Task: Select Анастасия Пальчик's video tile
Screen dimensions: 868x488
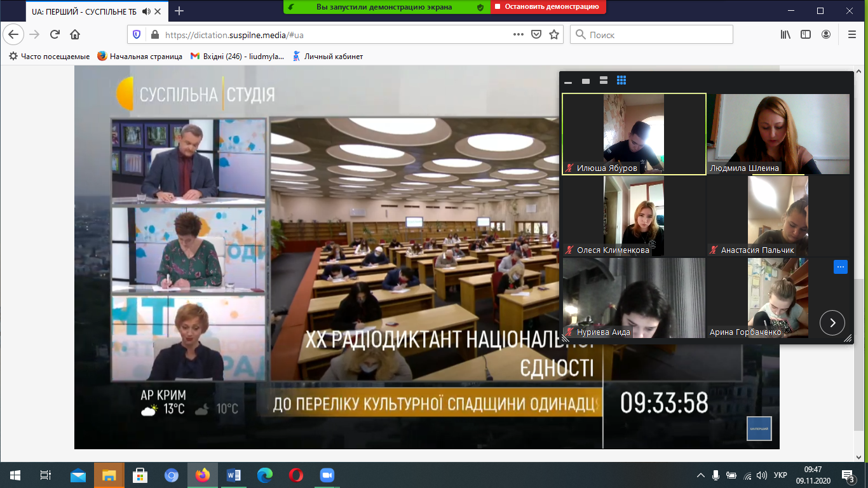Action: pos(778,216)
